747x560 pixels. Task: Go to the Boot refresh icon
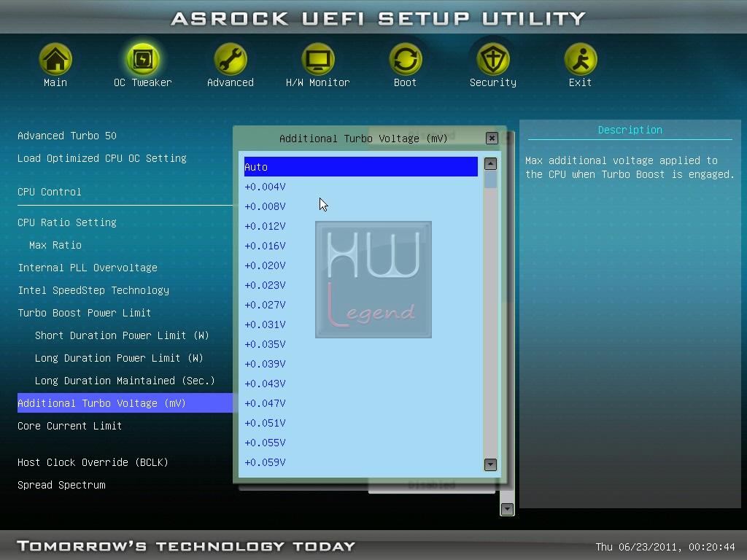coord(405,60)
